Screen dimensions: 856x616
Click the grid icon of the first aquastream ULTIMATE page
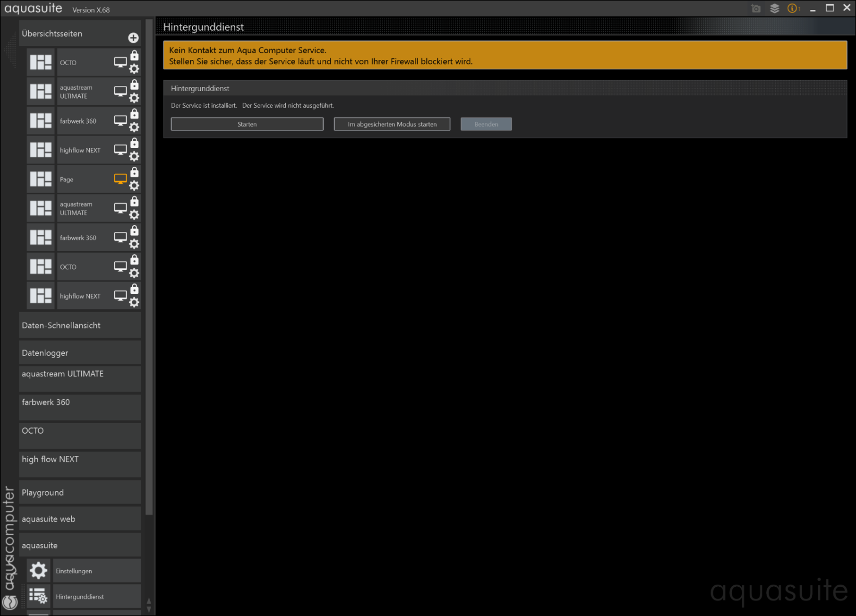click(41, 92)
